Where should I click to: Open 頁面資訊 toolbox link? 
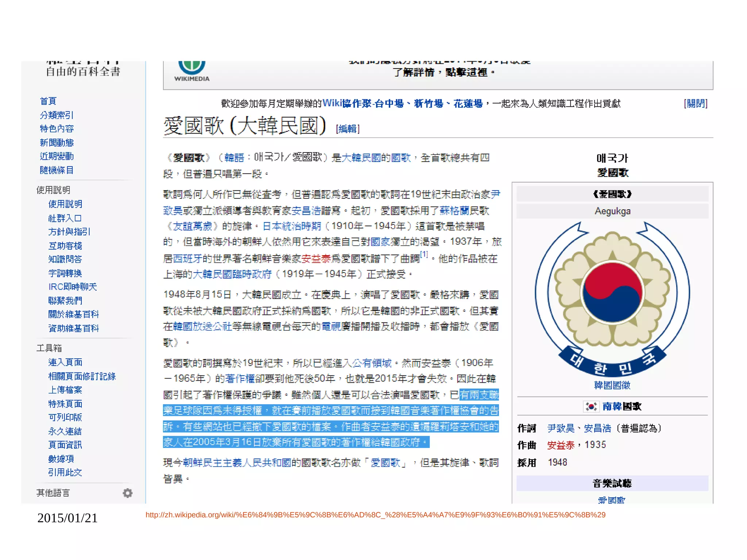[x=65, y=445]
